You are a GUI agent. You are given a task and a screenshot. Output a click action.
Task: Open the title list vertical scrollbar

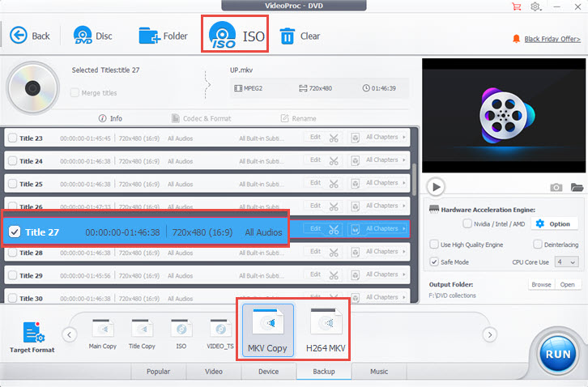tap(414, 179)
